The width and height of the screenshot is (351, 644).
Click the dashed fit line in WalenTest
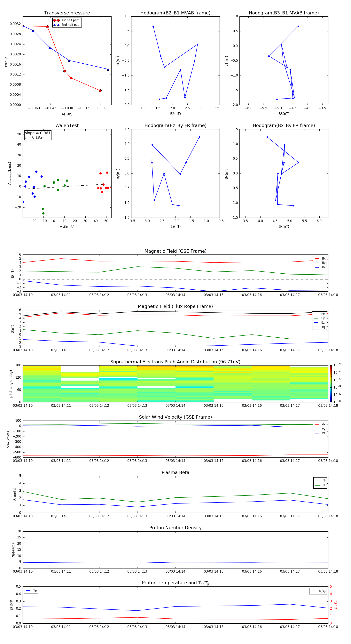67,187
